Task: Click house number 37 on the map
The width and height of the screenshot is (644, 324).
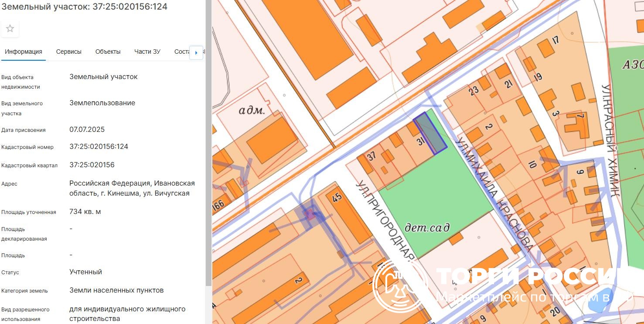Action: 371,156
